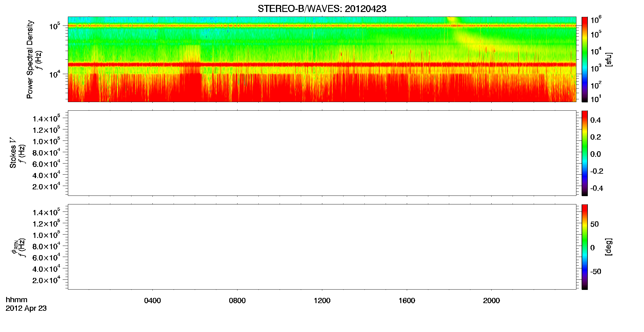This screenshot has width=644, height=332.
Task: Click the empty phi RTN plot panel
Action: point(322,247)
